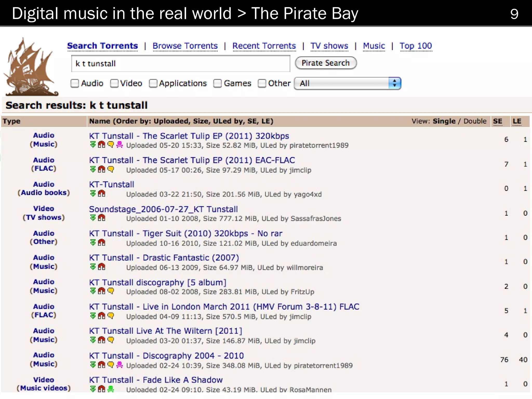Open KT Tunstall - Tiger Suit (2010) link
The width and height of the screenshot is (532, 399).
(185, 233)
